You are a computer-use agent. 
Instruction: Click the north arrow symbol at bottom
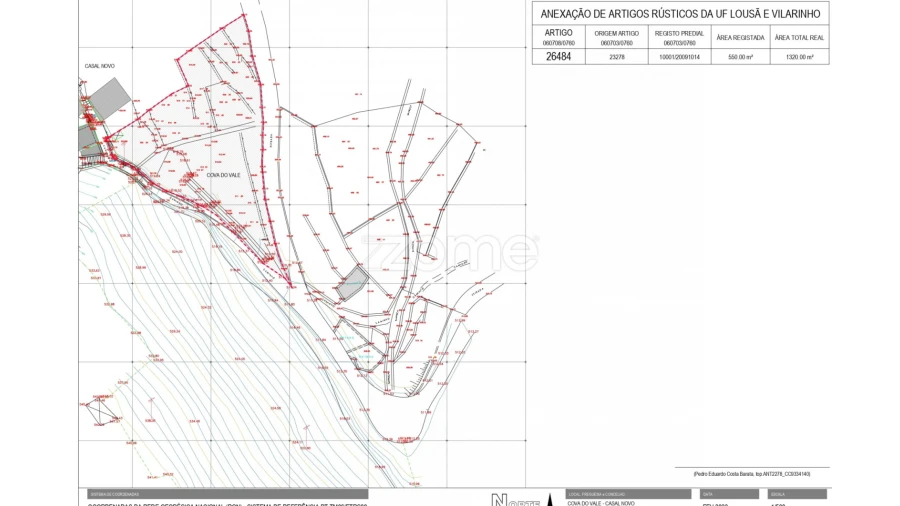(x=499, y=499)
